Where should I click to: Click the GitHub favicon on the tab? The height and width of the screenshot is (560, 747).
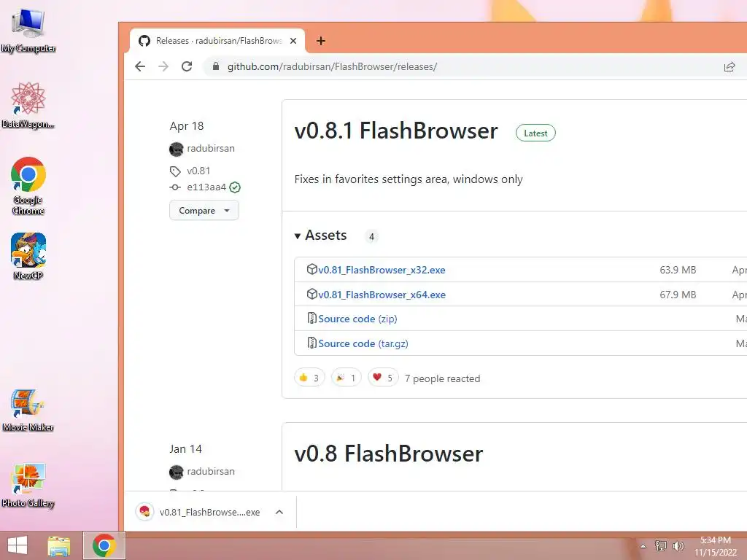pyautogui.click(x=144, y=41)
